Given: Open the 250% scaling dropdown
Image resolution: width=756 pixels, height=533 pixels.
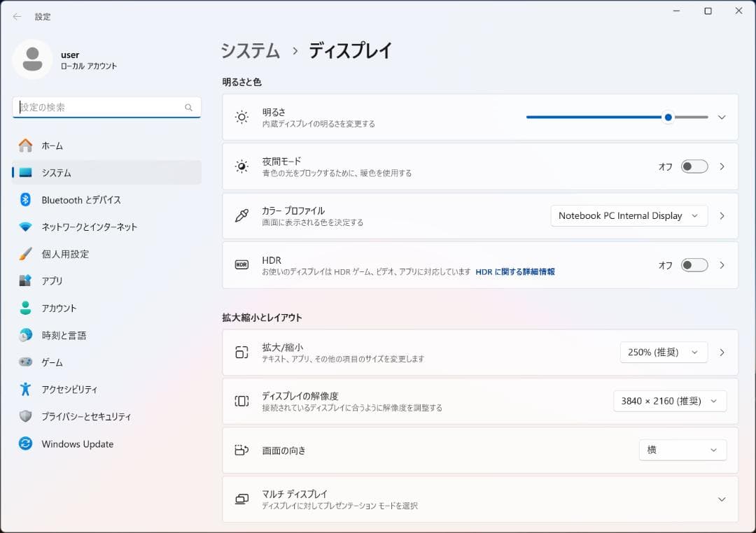Looking at the screenshot, I should (663, 352).
